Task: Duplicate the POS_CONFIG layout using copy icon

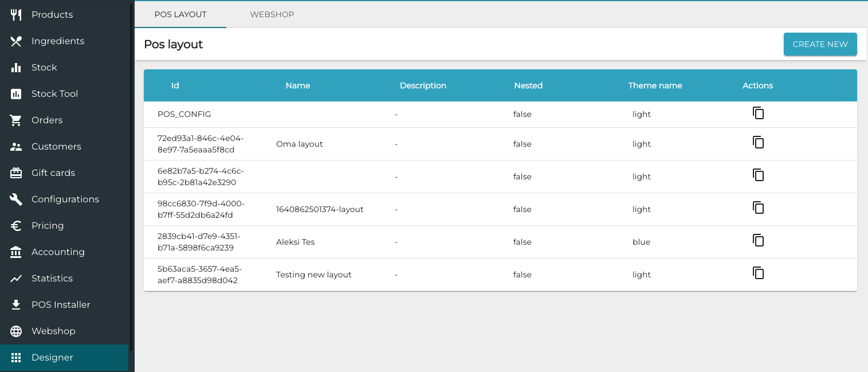Action: coord(758,113)
